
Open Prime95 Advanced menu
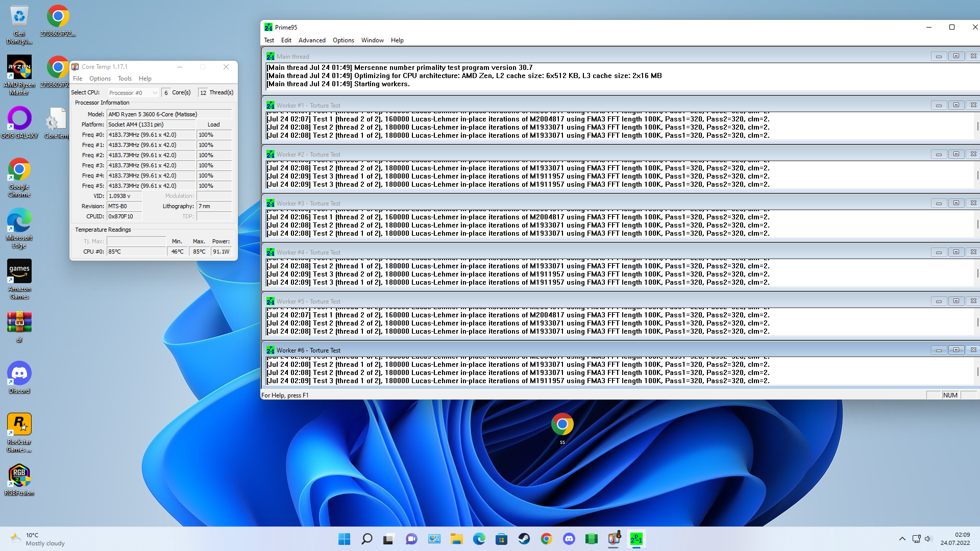click(x=312, y=40)
